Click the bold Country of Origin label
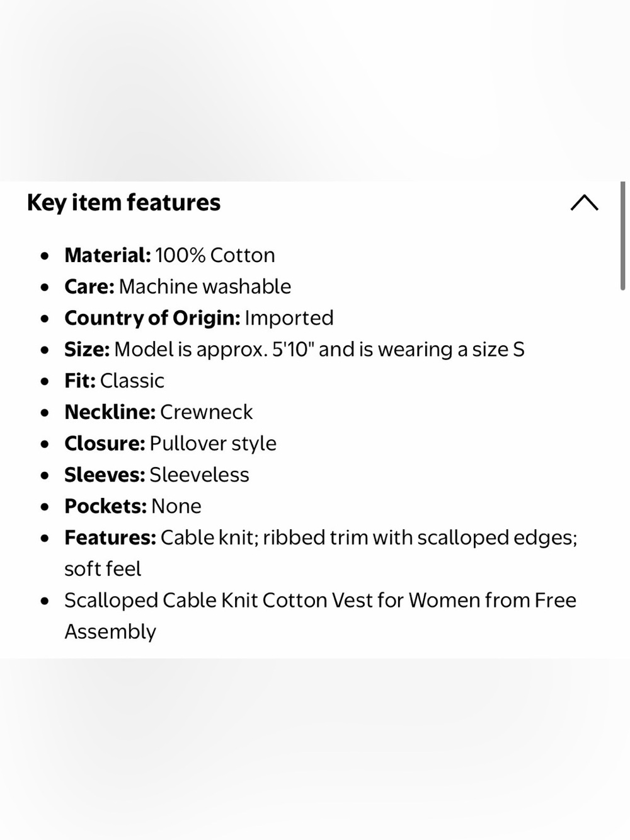 [152, 318]
